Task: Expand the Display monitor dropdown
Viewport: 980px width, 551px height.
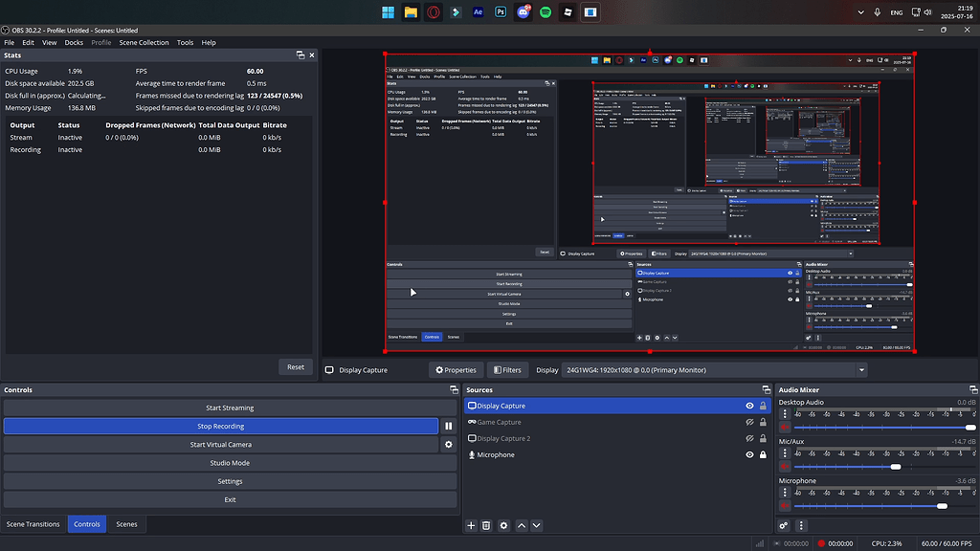Action: [861, 370]
